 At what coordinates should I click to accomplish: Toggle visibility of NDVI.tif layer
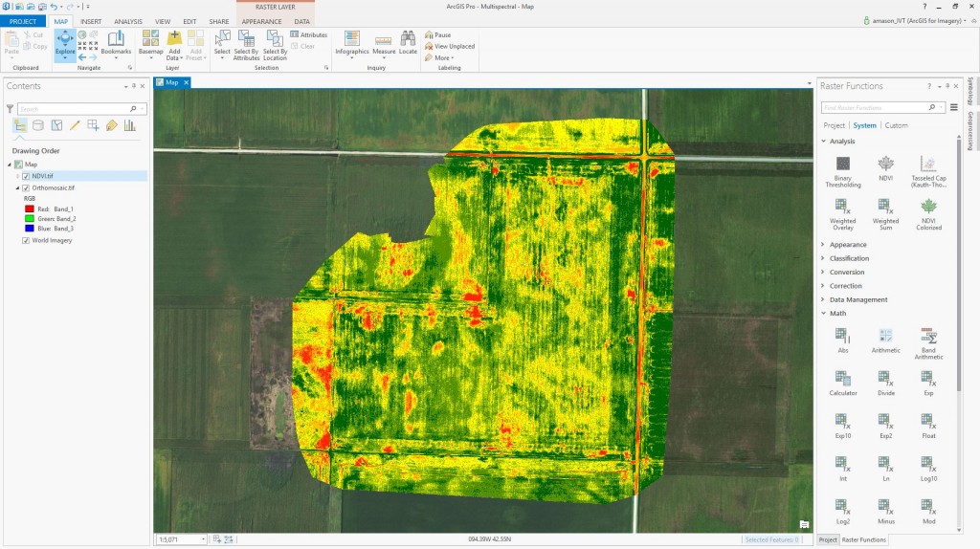[26, 176]
